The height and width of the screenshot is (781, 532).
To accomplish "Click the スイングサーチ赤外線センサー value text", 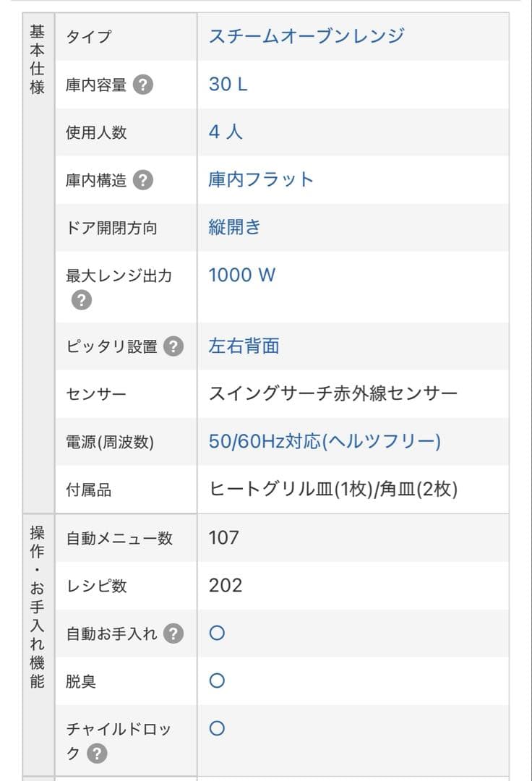I will pyautogui.click(x=333, y=394).
